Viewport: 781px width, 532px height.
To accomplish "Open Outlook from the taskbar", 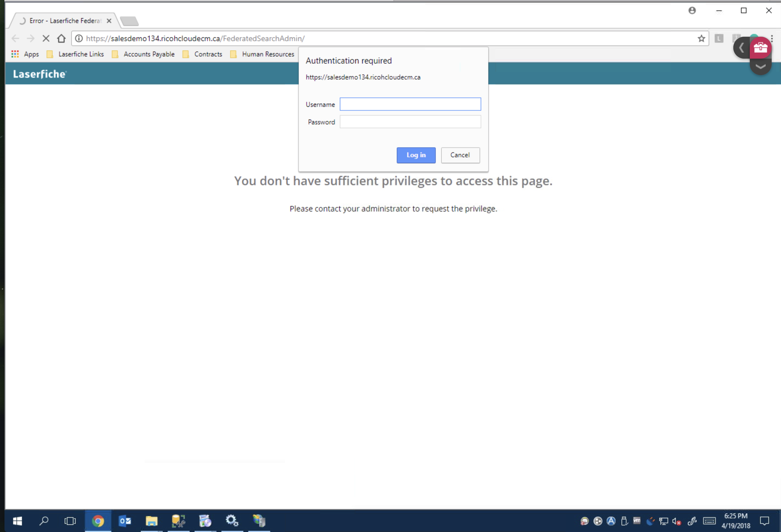I will click(x=125, y=521).
